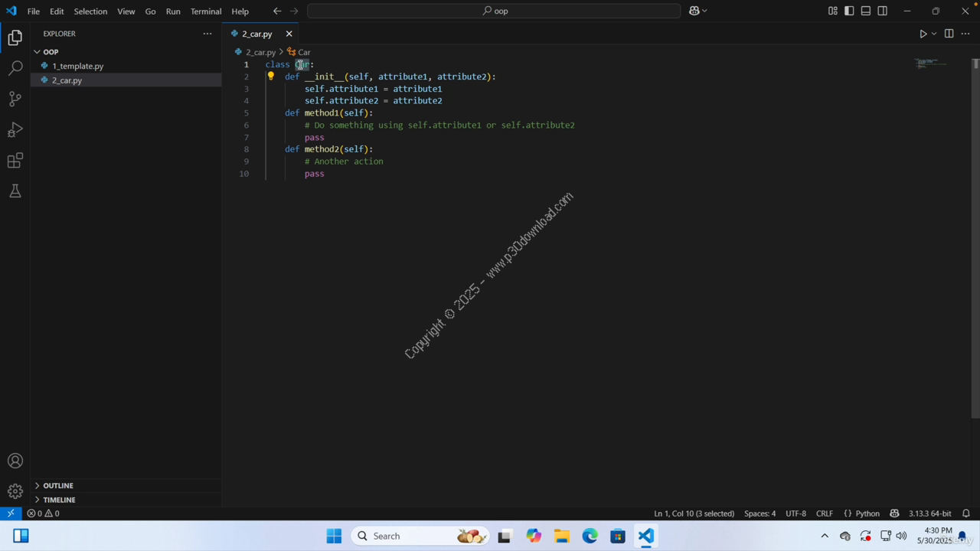
Task: Click the editor vertical scrollbar
Action: (x=975, y=239)
